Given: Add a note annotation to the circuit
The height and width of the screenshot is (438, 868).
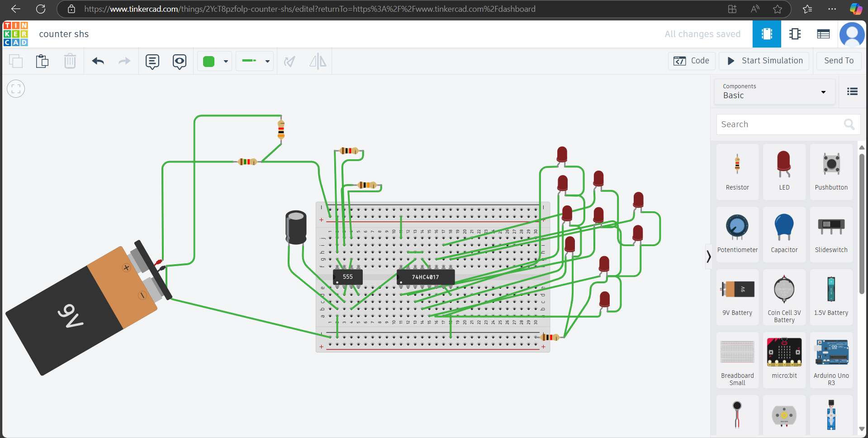Looking at the screenshot, I should click(x=152, y=61).
